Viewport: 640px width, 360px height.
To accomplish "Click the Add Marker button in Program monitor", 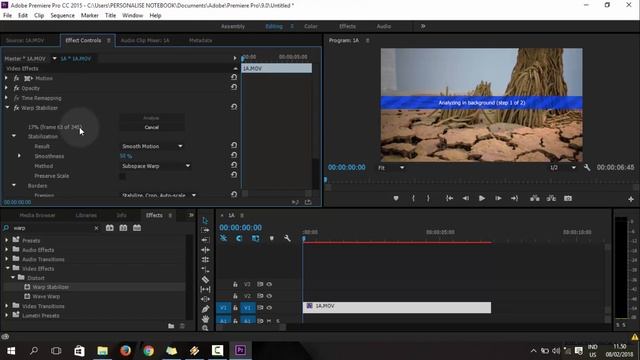I will click(396, 198).
